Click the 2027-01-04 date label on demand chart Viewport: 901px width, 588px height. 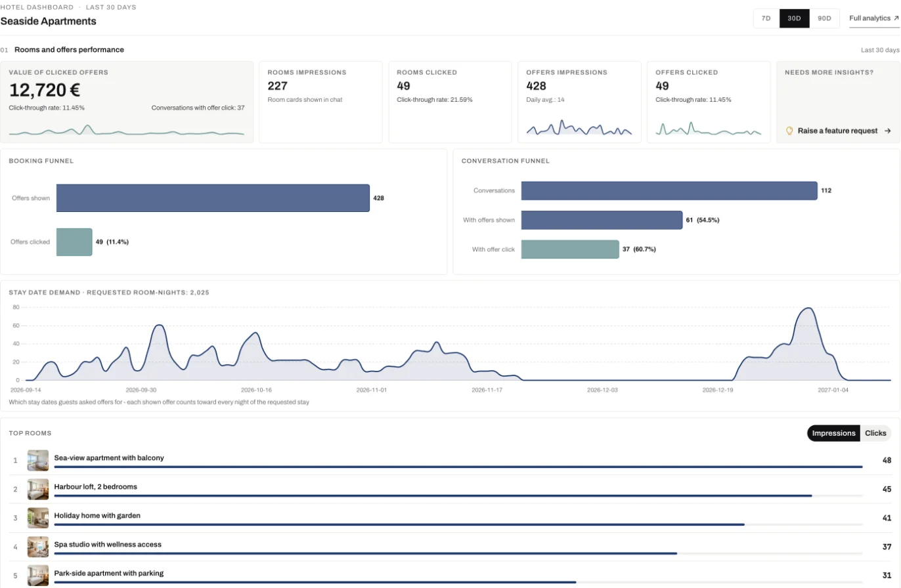point(834,390)
